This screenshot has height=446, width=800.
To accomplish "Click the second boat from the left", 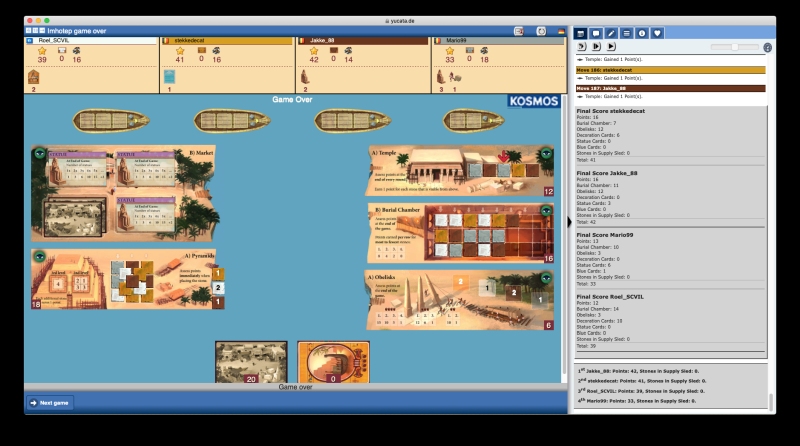I will pyautogui.click(x=232, y=121).
